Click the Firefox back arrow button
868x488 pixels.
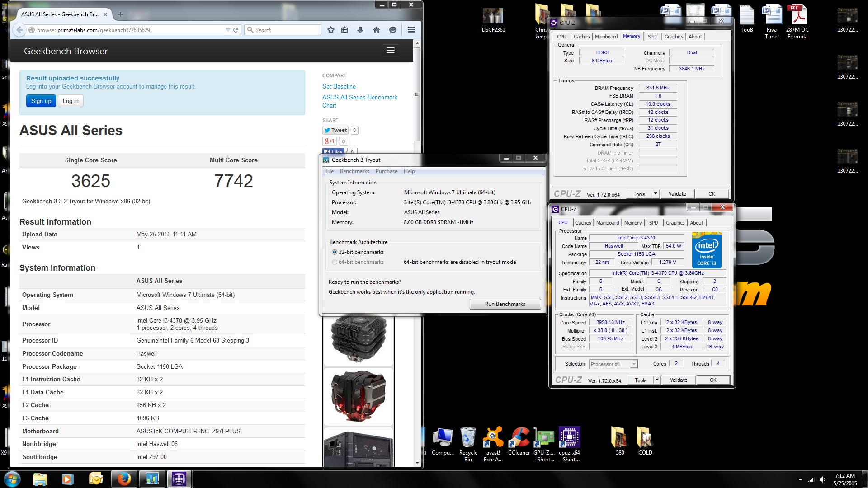19,30
